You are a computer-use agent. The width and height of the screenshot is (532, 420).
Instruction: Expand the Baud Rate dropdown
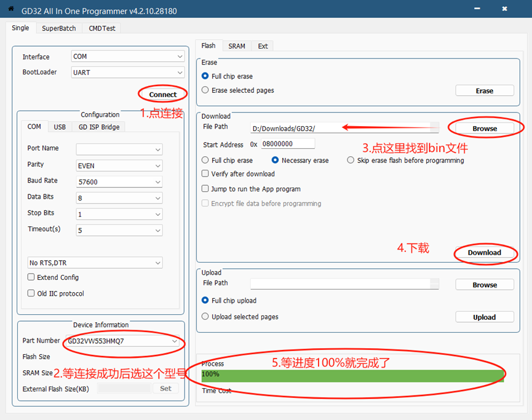pyautogui.click(x=119, y=182)
